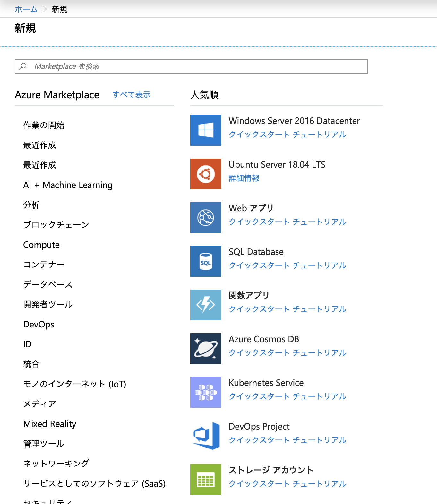Click the Web アプリ globe icon
The height and width of the screenshot is (504, 437).
[x=206, y=218]
